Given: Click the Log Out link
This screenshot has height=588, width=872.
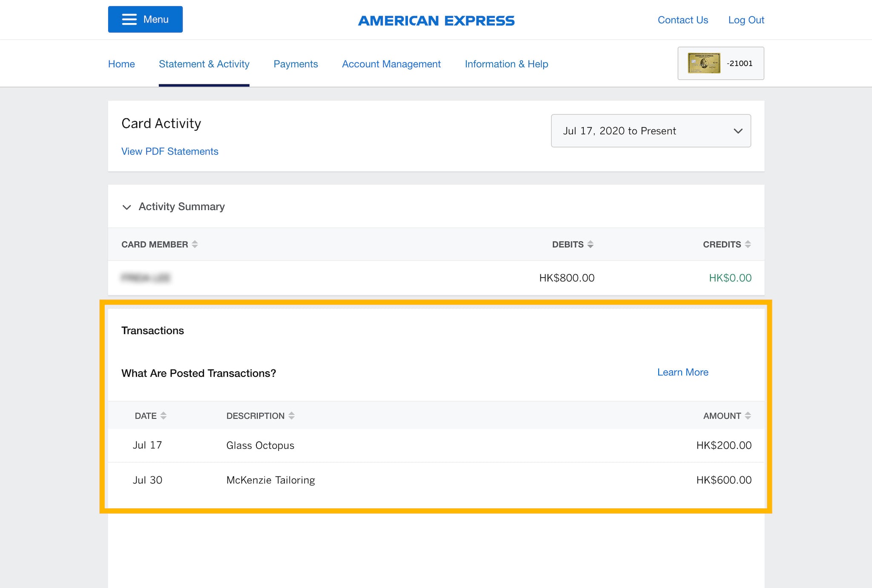Looking at the screenshot, I should point(746,20).
